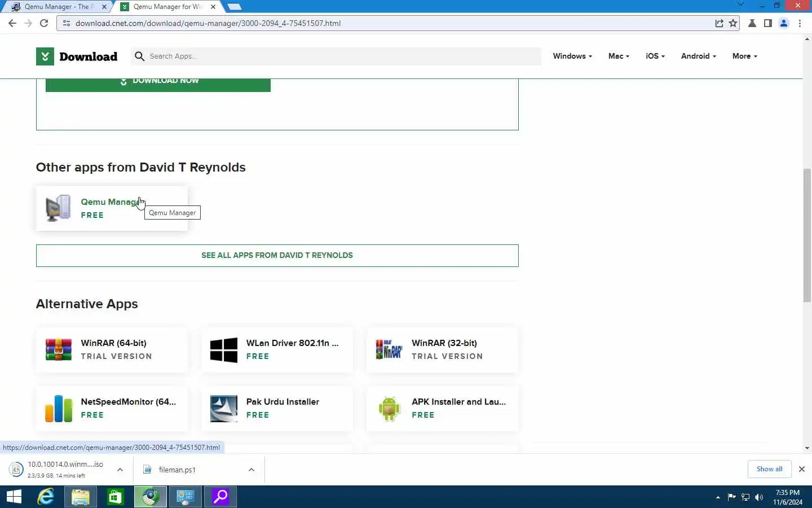The width and height of the screenshot is (812, 508).
Task: Click the volume icon in system tray
Action: (759, 497)
